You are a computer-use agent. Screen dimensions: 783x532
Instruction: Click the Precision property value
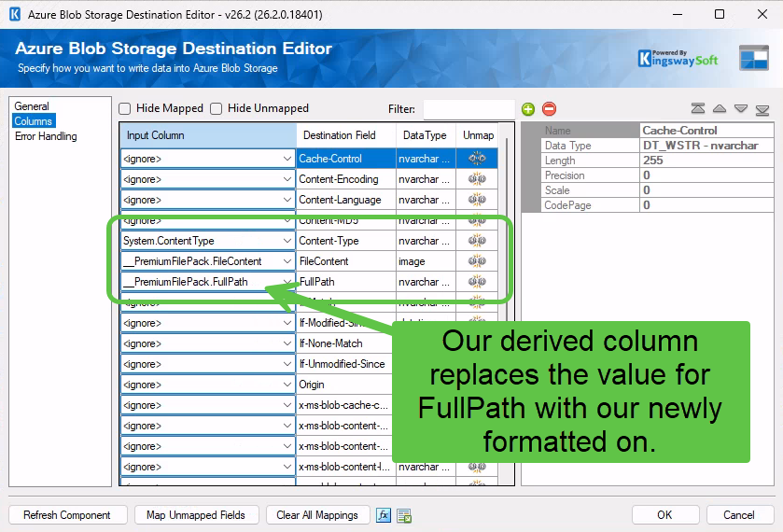pyautogui.click(x=706, y=175)
